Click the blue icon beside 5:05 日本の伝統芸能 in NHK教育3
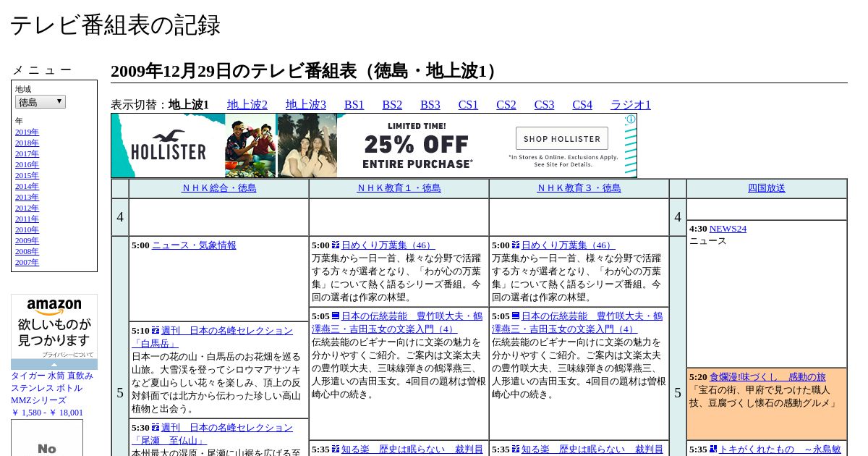 [516, 316]
